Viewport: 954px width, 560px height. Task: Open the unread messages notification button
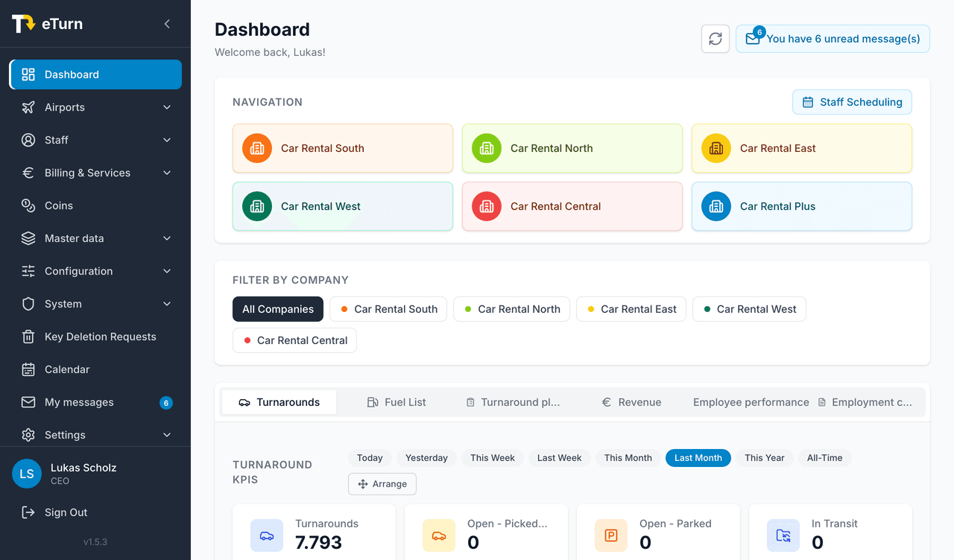pyautogui.click(x=833, y=39)
